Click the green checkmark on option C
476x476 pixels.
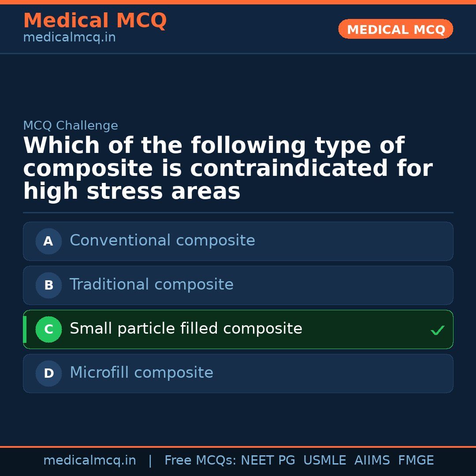437,330
